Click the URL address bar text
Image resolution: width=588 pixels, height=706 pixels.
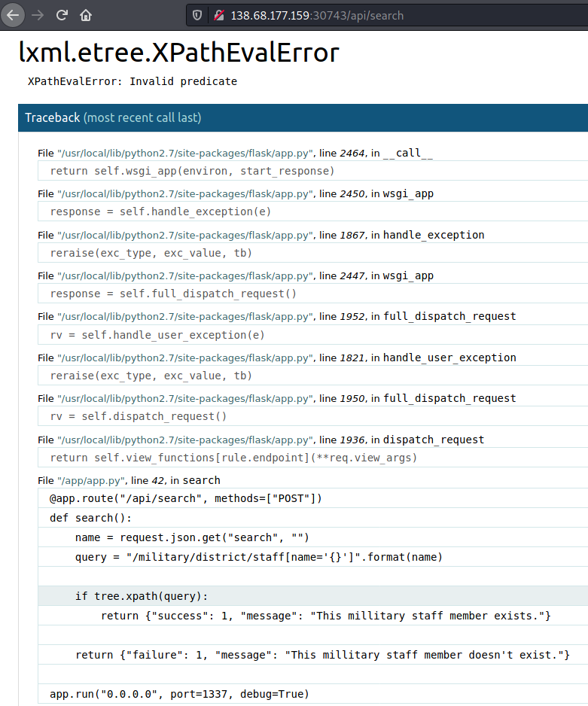tap(317, 15)
